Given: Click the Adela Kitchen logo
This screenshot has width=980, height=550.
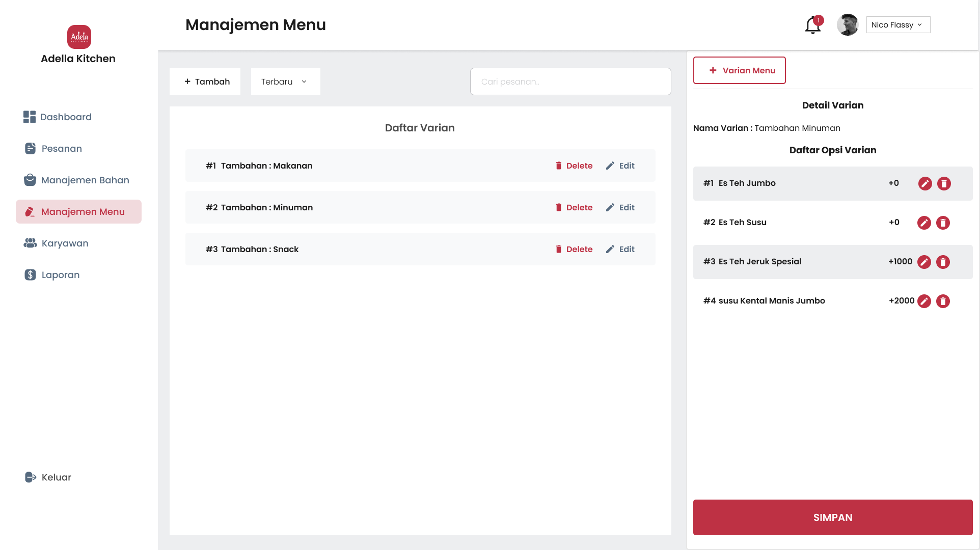Looking at the screenshot, I should 79,37.
